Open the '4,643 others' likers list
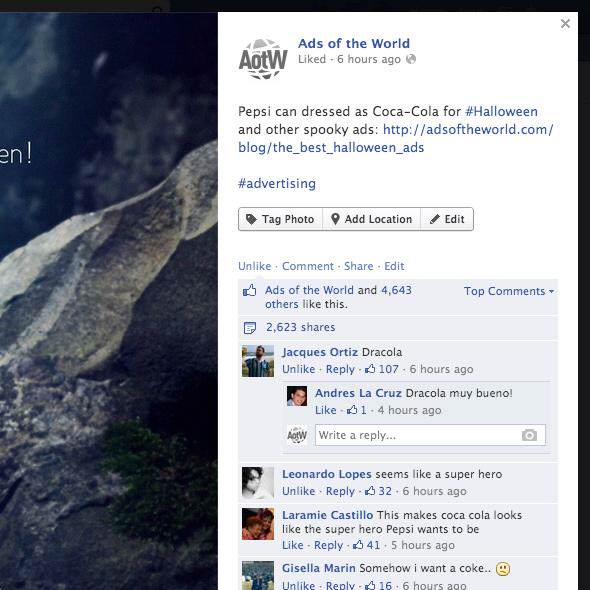The image size is (590, 590). coord(338,297)
